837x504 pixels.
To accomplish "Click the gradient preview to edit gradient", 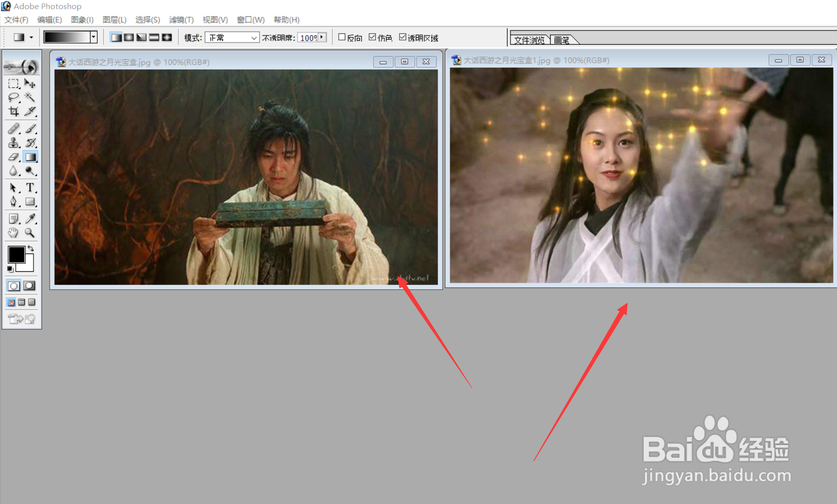I will coord(66,37).
